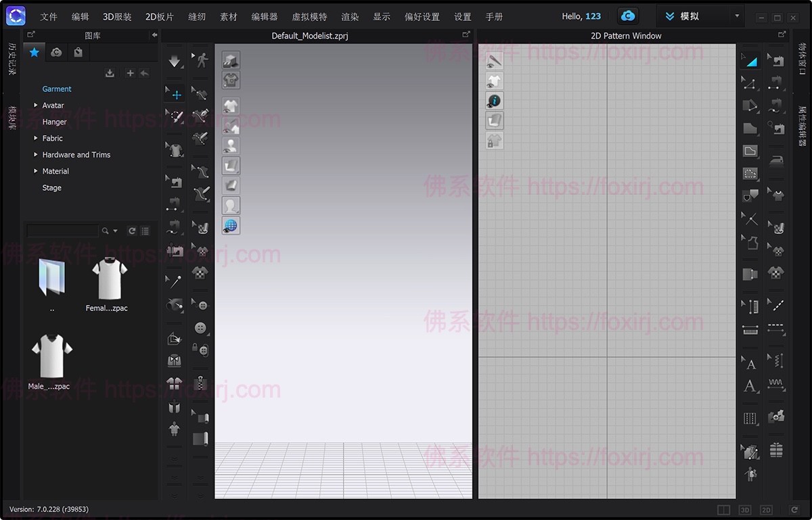Open the 3D服装 menu
The image size is (812, 520).
tap(117, 17)
